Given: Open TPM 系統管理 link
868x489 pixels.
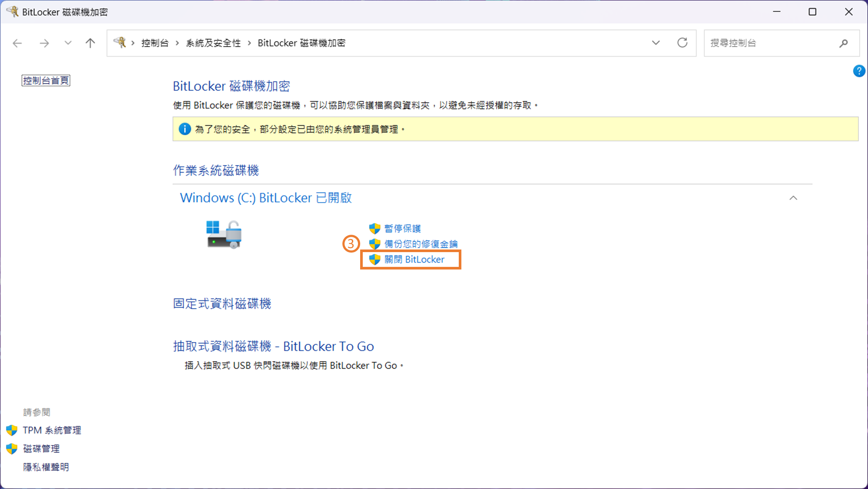Looking at the screenshot, I should (x=52, y=430).
